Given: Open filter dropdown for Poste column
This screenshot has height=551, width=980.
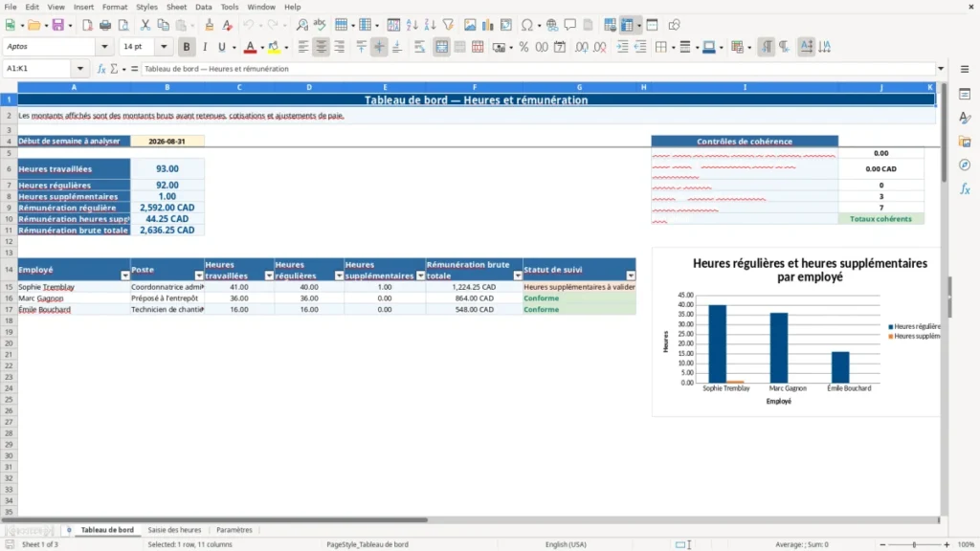Looking at the screenshot, I should 199,275.
